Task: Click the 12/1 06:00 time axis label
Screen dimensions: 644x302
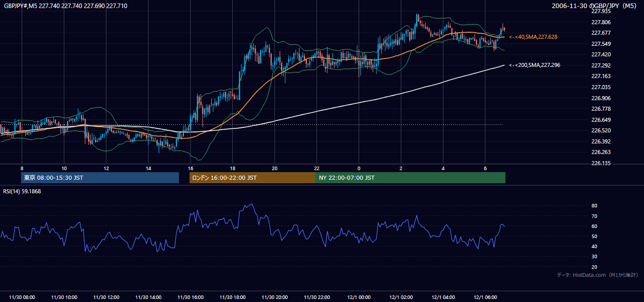Action: coord(485,297)
